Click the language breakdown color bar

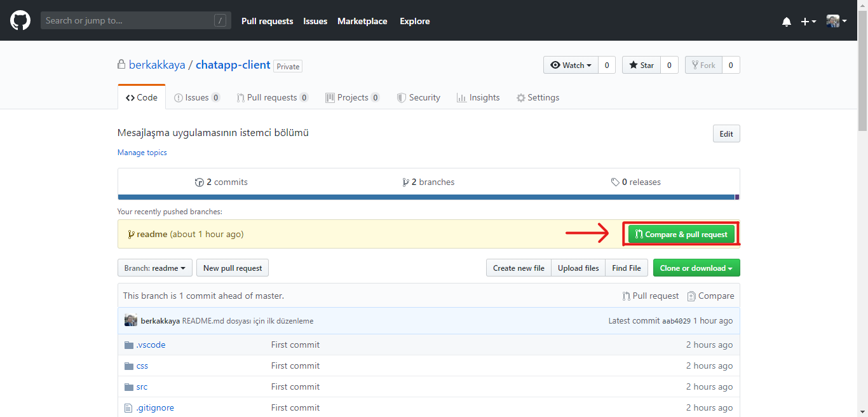pyautogui.click(x=428, y=197)
